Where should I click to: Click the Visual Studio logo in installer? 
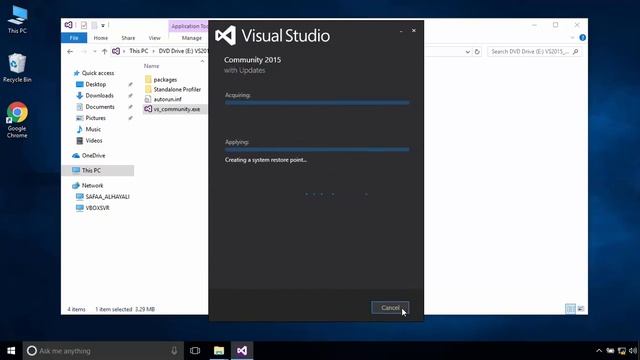pyautogui.click(x=226, y=36)
